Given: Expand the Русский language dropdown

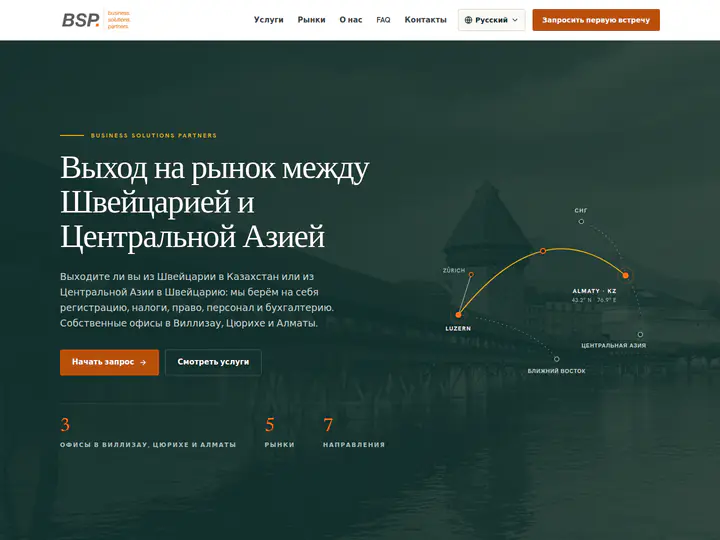Looking at the screenshot, I should 491,20.
